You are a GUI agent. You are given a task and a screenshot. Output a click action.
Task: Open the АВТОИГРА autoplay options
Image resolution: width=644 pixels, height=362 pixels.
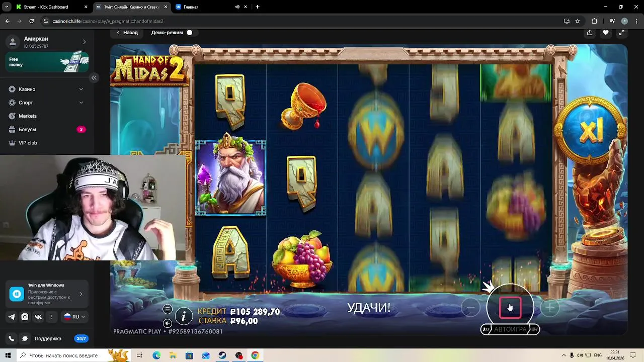click(510, 329)
